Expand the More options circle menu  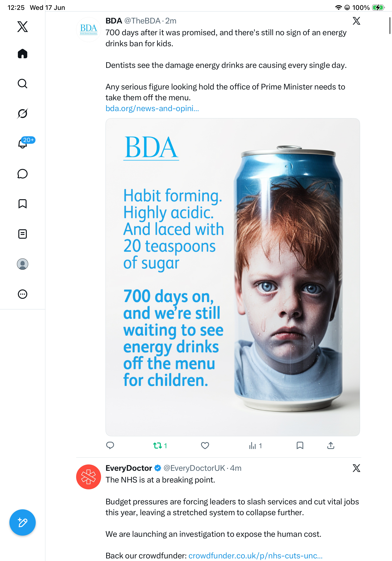pyautogui.click(x=23, y=294)
